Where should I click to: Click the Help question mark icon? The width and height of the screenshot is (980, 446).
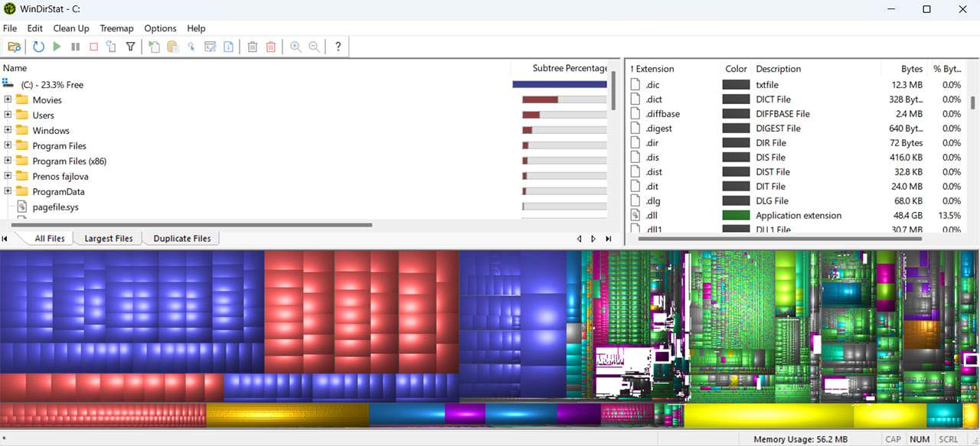click(x=338, y=47)
